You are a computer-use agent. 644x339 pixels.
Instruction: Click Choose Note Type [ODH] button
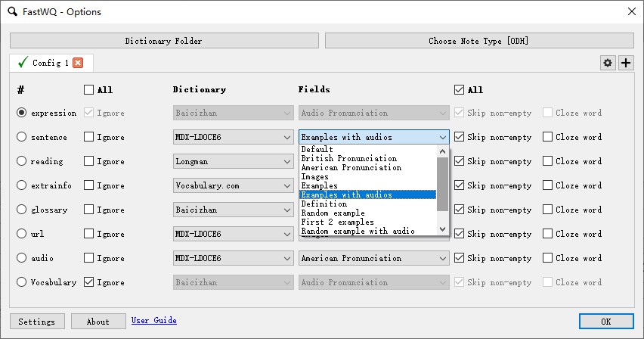[x=479, y=41]
